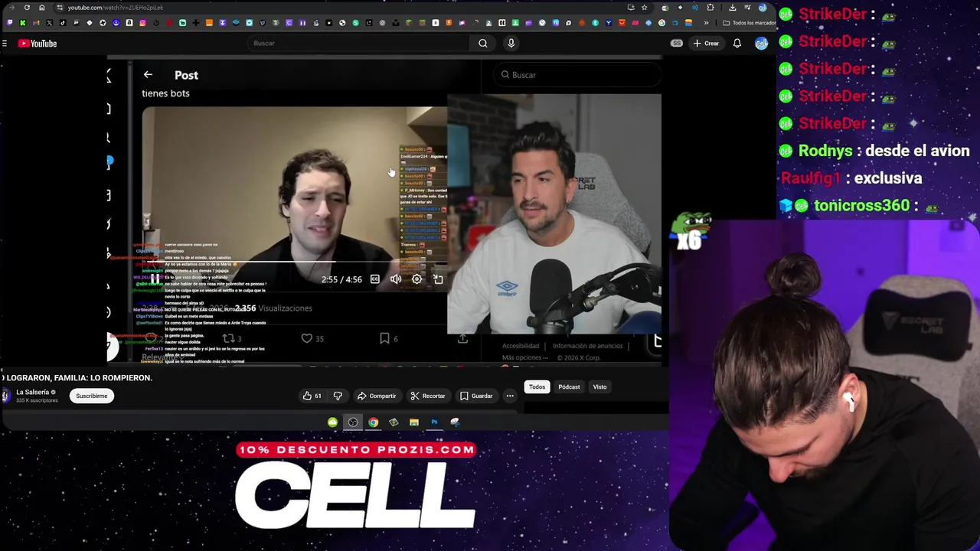The width and height of the screenshot is (980, 551).
Task: Open La Salsería channel name
Action: tap(32, 393)
